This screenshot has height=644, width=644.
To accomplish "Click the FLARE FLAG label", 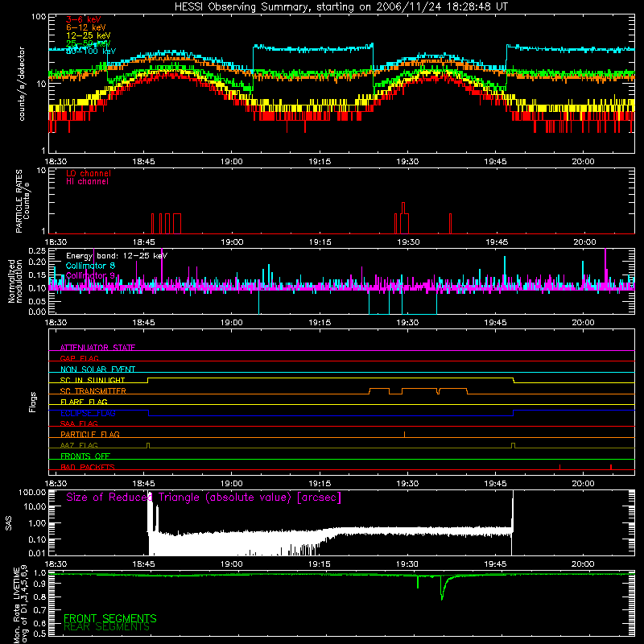I will pyautogui.click(x=84, y=402).
